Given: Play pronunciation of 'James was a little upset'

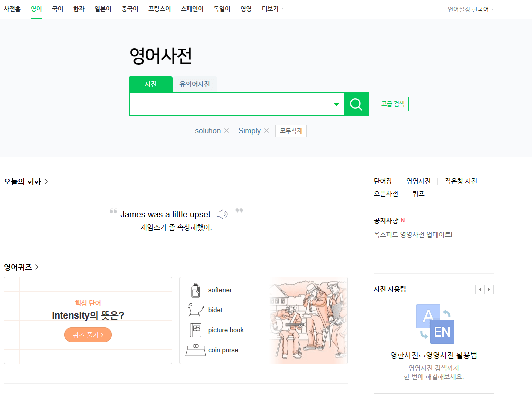Looking at the screenshot, I should [x=222, y=213].
